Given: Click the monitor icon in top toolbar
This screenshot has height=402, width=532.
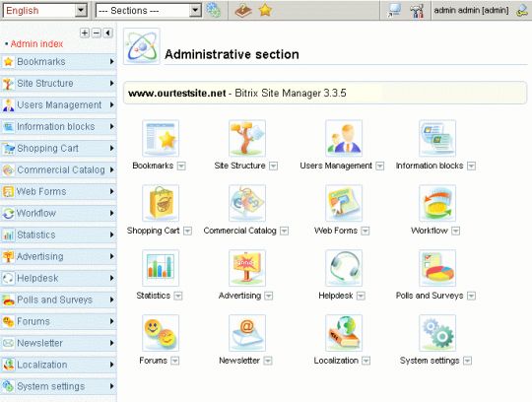Looking at the screenshot, I should click(395, 10).
